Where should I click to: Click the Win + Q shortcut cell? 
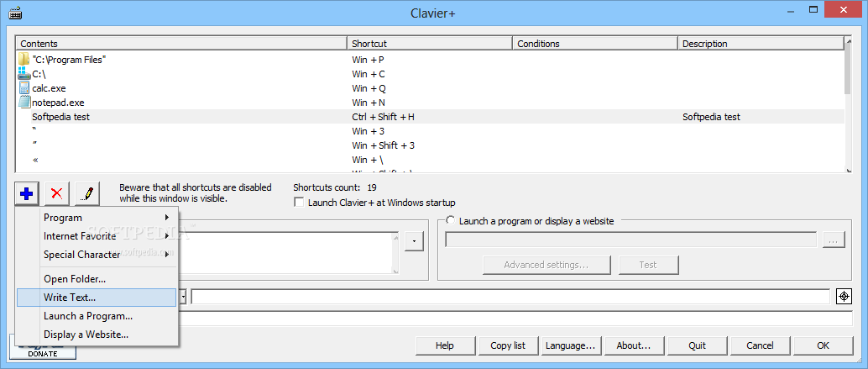tap(369, 88)
